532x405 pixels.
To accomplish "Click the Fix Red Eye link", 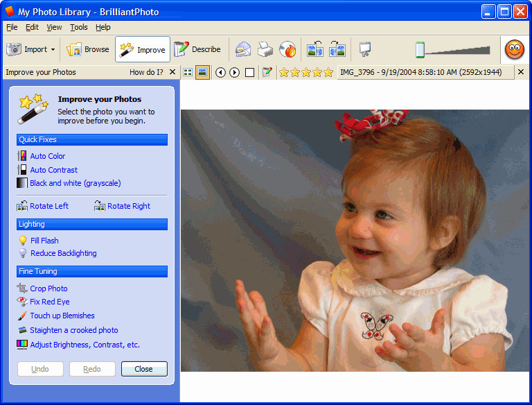I will coord(50,302).
